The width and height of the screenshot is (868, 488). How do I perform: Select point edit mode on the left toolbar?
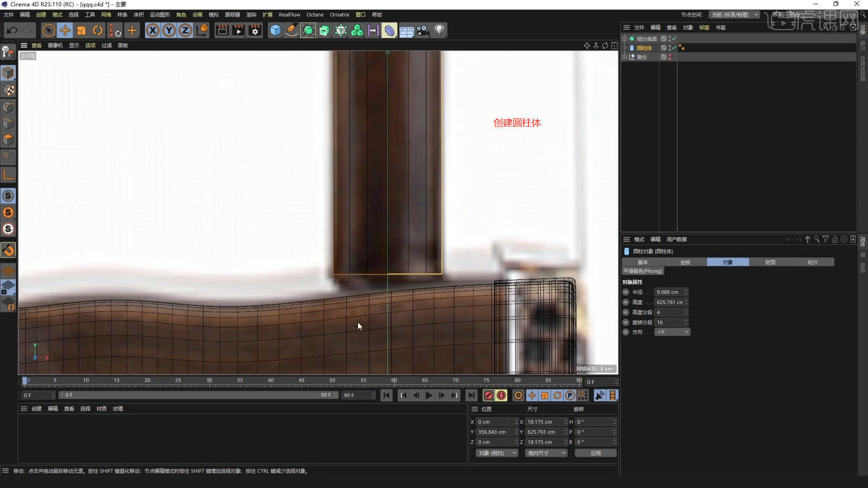click(8, 107)
